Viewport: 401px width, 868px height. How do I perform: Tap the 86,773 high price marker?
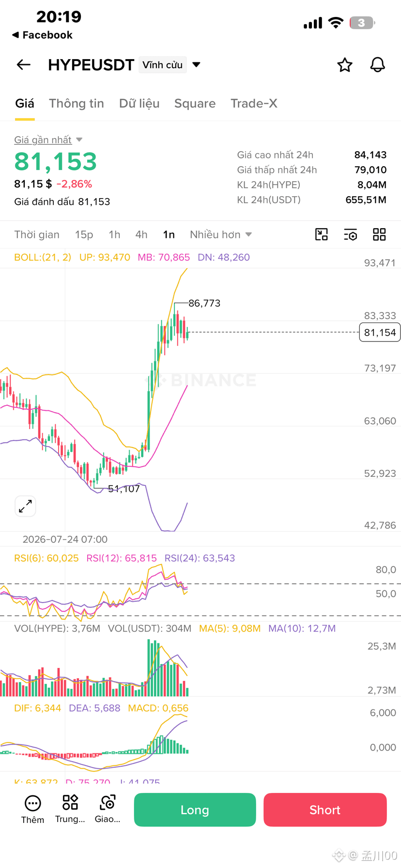click(204, 303)
